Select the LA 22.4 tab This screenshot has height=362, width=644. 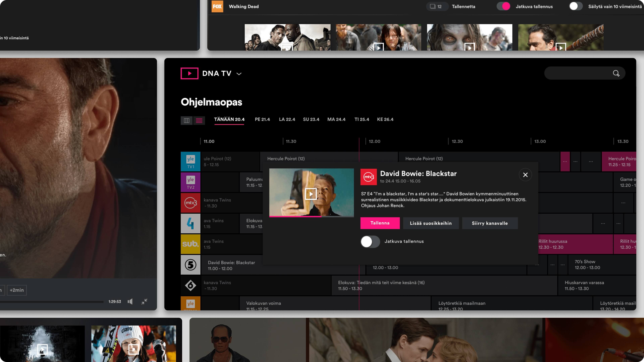tap(287, 119)
